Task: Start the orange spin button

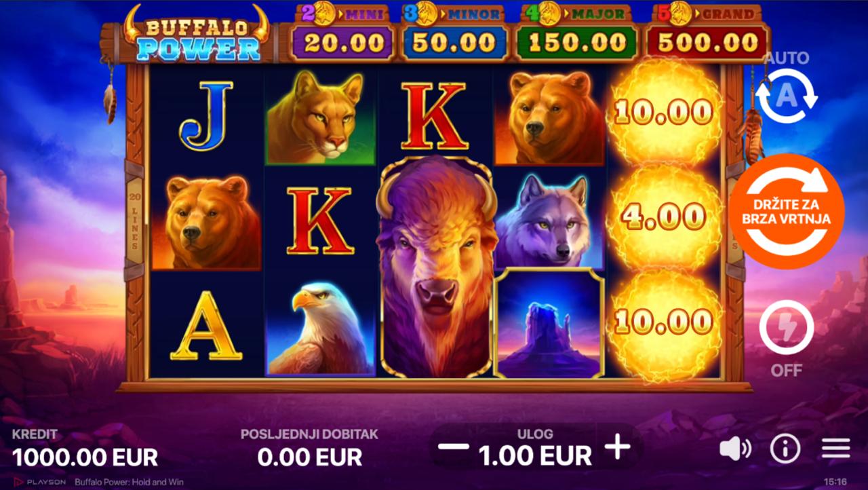Action: pos(787,212)
